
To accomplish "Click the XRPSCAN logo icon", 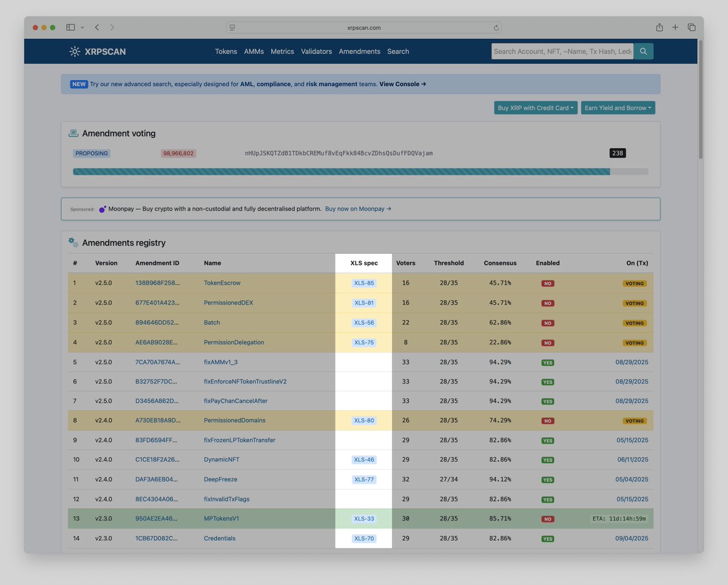I will click(74, 52).
